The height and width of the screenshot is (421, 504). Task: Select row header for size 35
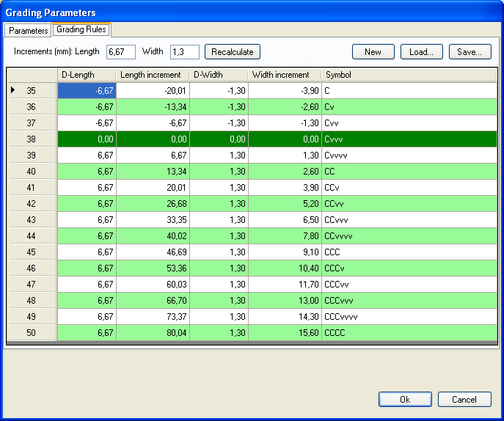point(32,91)
